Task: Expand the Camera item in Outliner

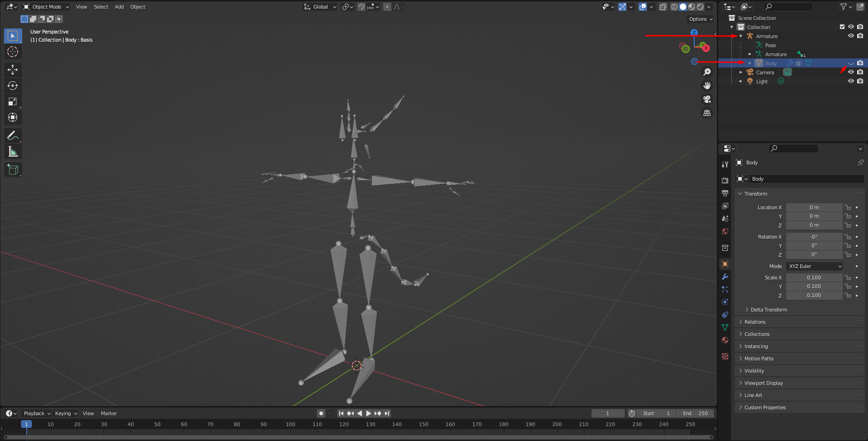Action: (x=741, y=72)
